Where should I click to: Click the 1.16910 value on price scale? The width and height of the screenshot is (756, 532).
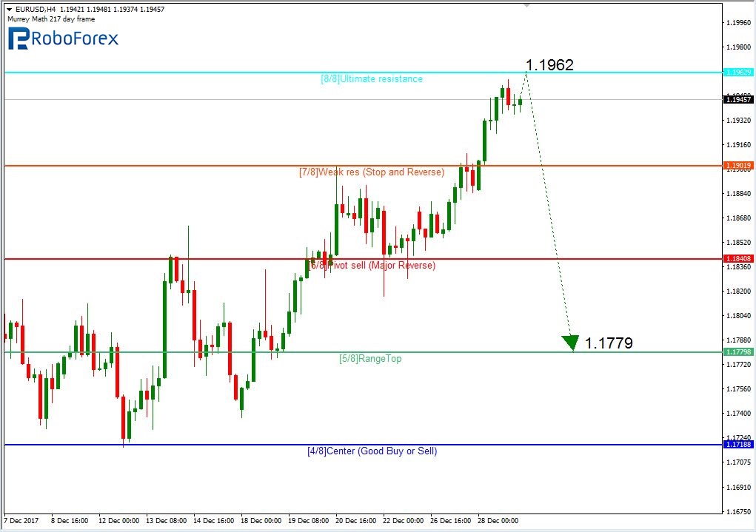pyautogui.click(x=739, y=487)
